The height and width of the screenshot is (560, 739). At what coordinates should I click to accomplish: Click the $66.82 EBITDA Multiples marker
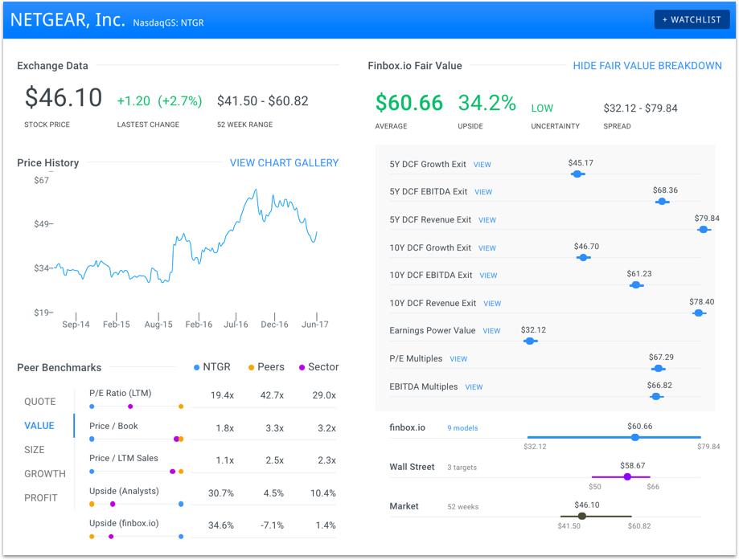pyautogui.click(x=656, y=397)
